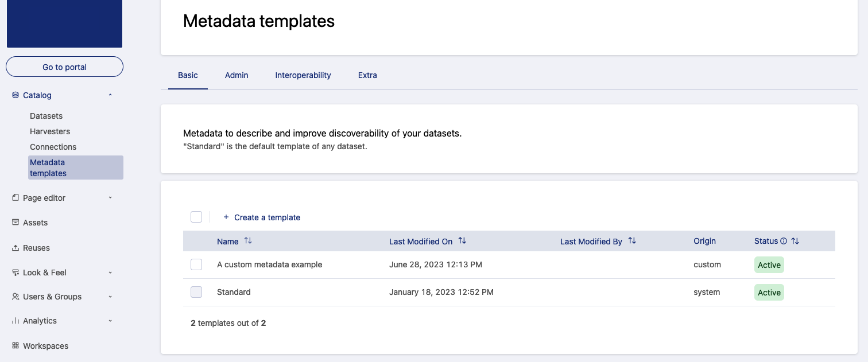Open Workspaces via its grid icon

click(x=15, y=346)
